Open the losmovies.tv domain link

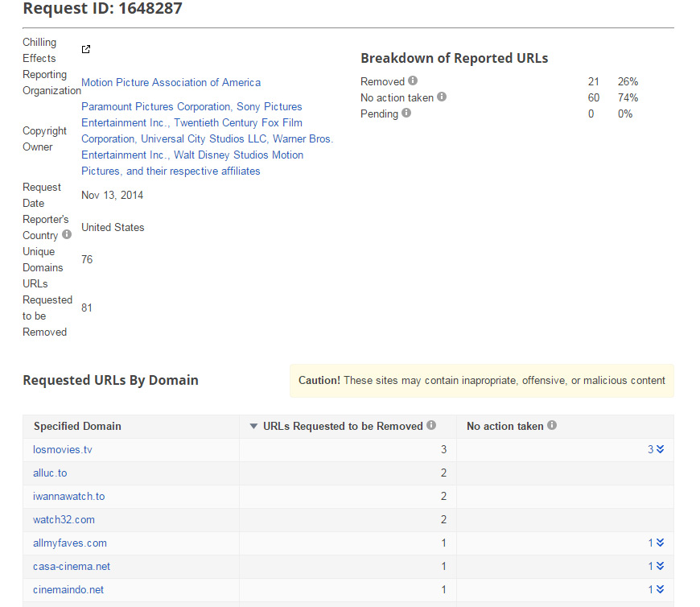tap(63, 450)
